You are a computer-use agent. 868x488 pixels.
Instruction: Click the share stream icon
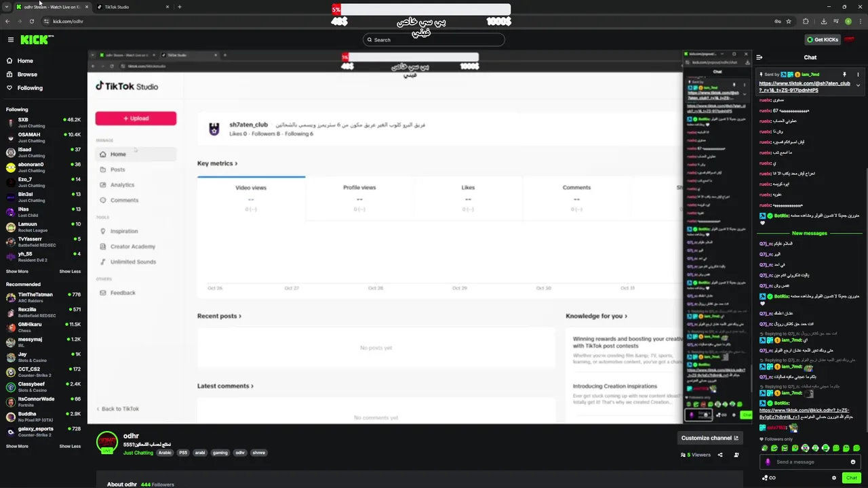click(x=720, y=455)
